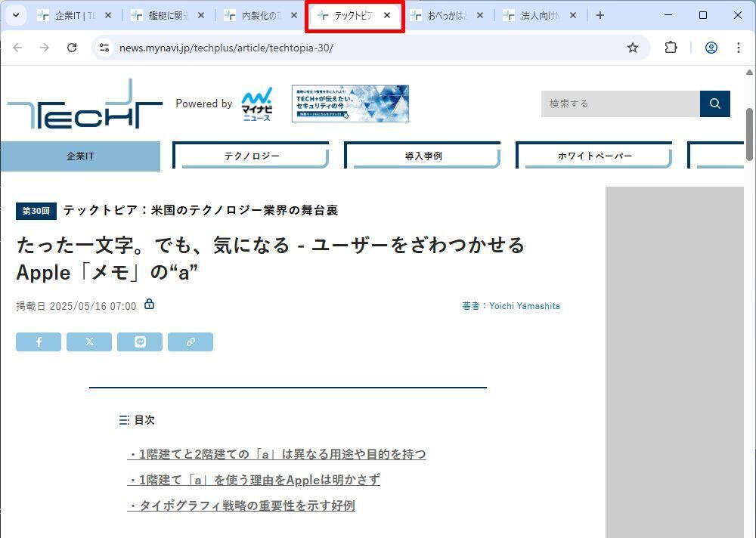Click the 掲載日 2025/05/16 07:00 date text
The height and width of the screenshot is (538, 756).
(x=76, y=306)
